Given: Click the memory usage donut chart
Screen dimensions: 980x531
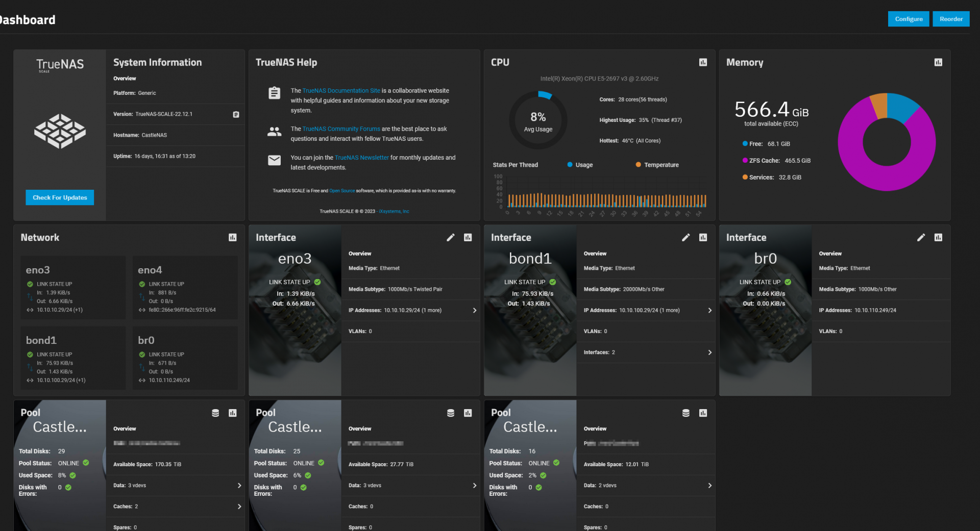Looking at the screenshot, I should [x=887, y=142].
